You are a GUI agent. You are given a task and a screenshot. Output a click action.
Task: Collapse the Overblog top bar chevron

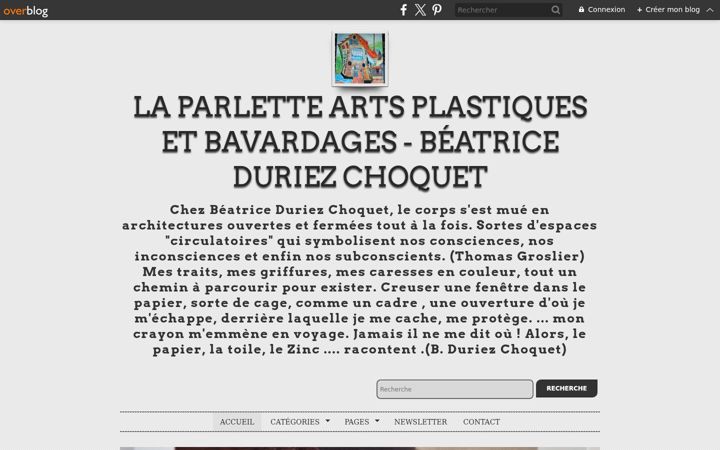[710, 10]
